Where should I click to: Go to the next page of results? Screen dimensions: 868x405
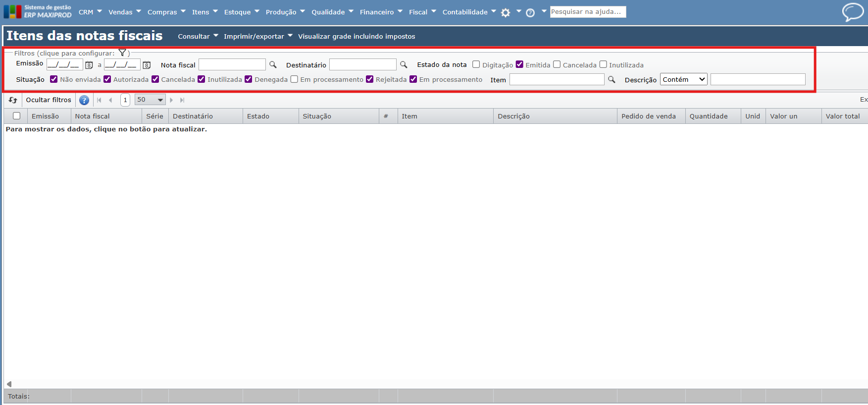(171, 100)
